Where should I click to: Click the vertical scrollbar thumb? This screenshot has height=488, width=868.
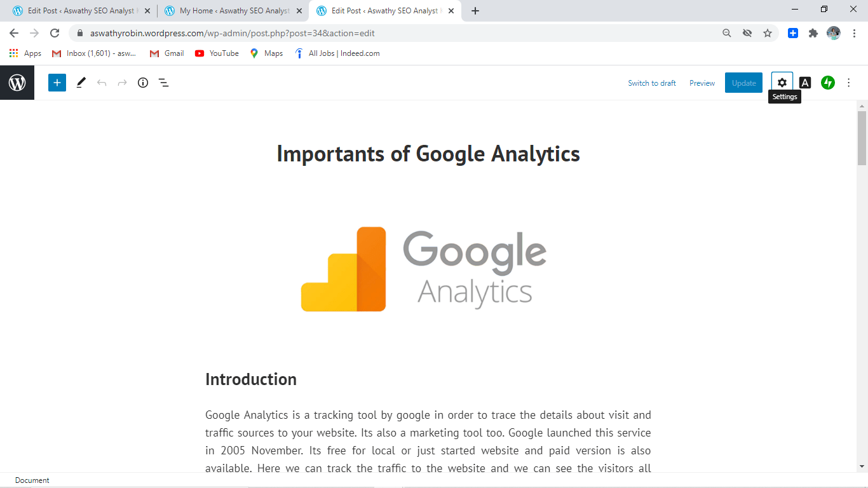[x=862, y=137]
